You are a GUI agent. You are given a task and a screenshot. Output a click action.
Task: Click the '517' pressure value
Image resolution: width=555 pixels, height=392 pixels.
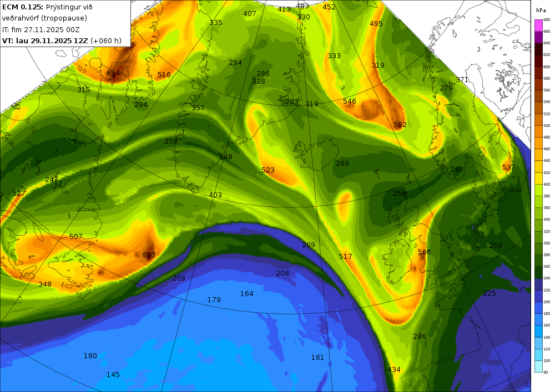pos(345,257)
